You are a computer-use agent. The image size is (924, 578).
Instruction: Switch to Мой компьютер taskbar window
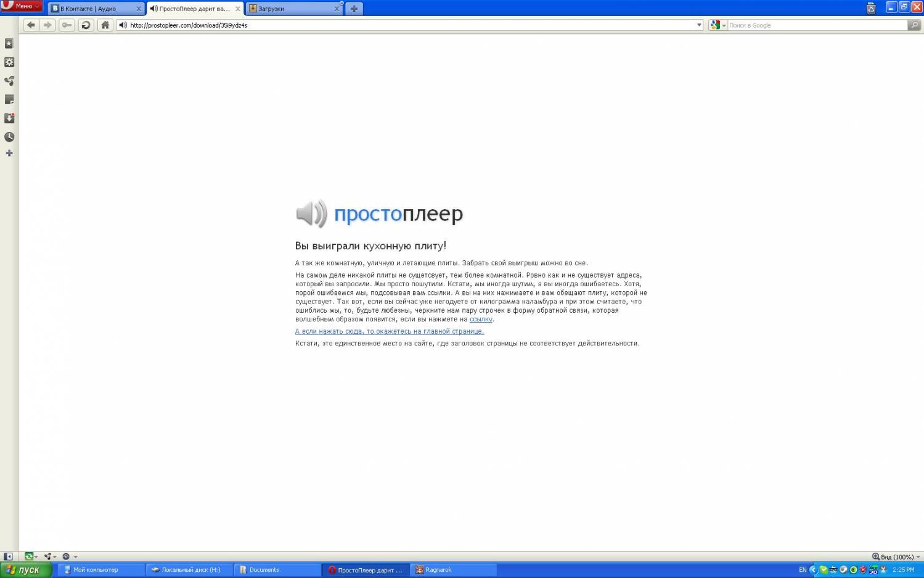point(101,570)
